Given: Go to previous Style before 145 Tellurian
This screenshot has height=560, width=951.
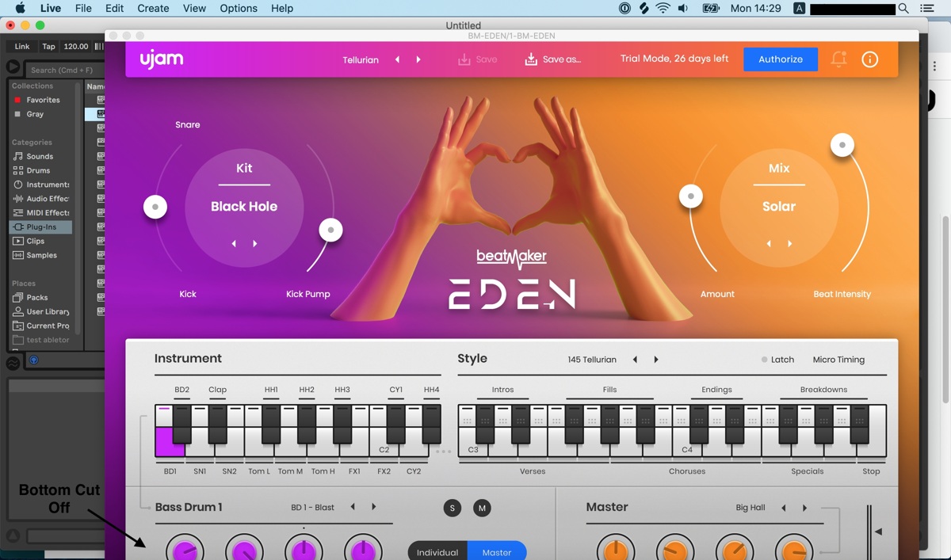Looking at the screenshot, I should tap(635, 360).
